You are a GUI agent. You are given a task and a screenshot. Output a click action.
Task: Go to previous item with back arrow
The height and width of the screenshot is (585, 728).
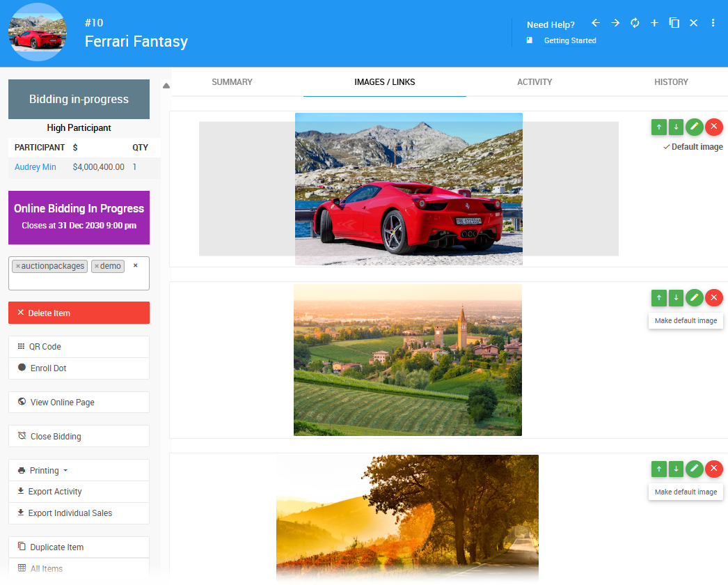click(596, 23)
